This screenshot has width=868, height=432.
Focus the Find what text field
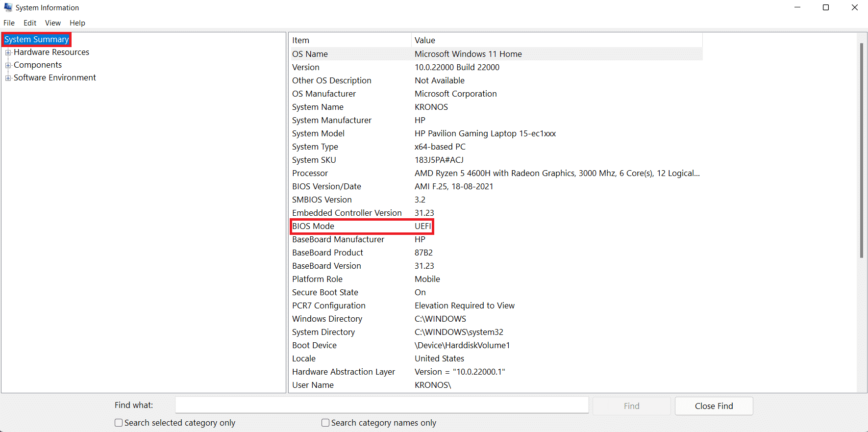[x=382, y=405]
